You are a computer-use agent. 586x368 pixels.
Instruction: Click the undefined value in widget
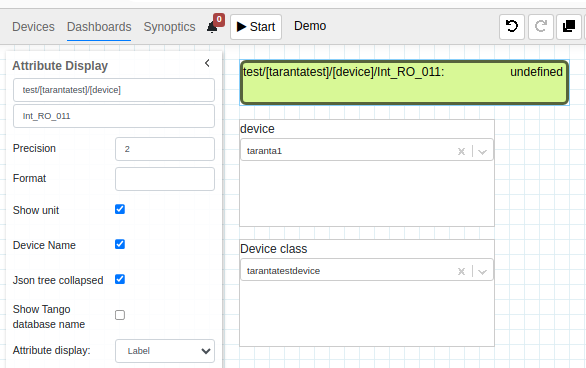point(536,71)
